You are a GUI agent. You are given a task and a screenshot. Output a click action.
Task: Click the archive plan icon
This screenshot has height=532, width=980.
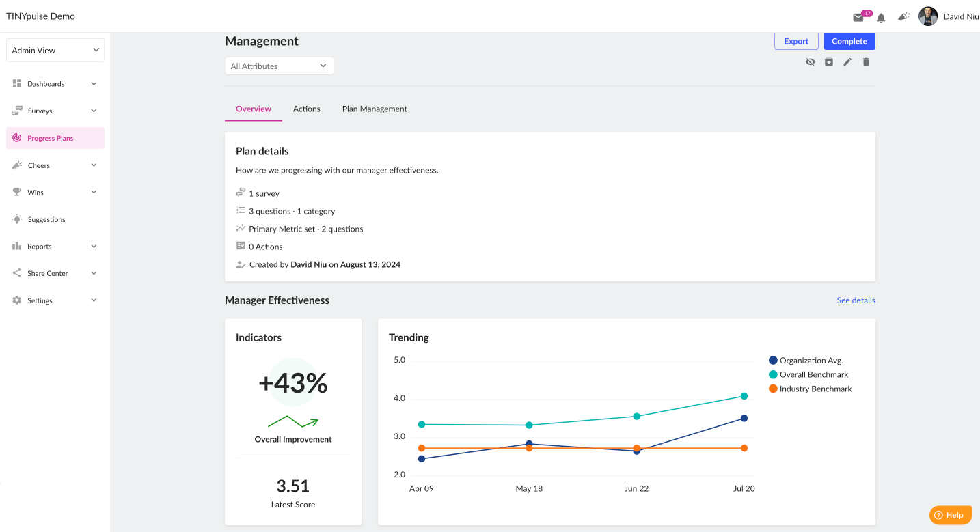[x=829, y=62]
